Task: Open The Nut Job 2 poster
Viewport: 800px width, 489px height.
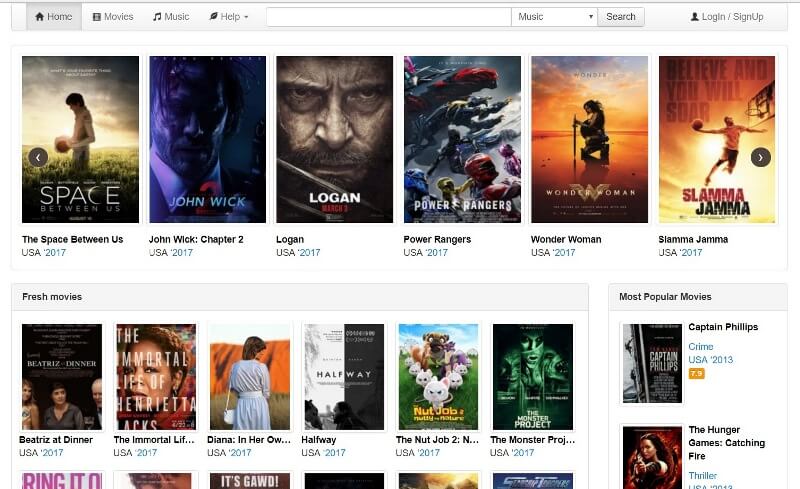Action: click(x=438, y=377)
